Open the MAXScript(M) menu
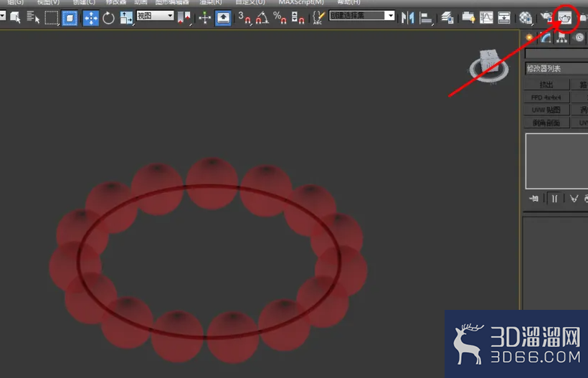The width and height of the screenshot is (588, 378). pos(301,2)
